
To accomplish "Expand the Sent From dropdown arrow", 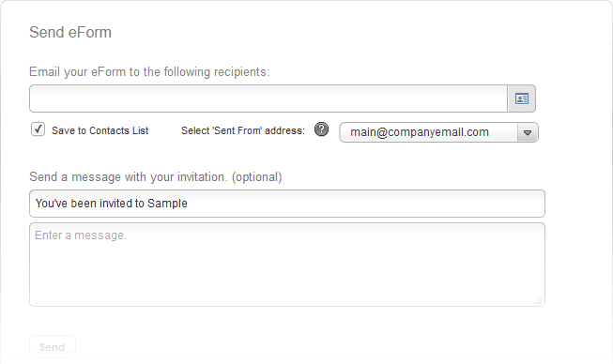I will (x=528, y=132).
